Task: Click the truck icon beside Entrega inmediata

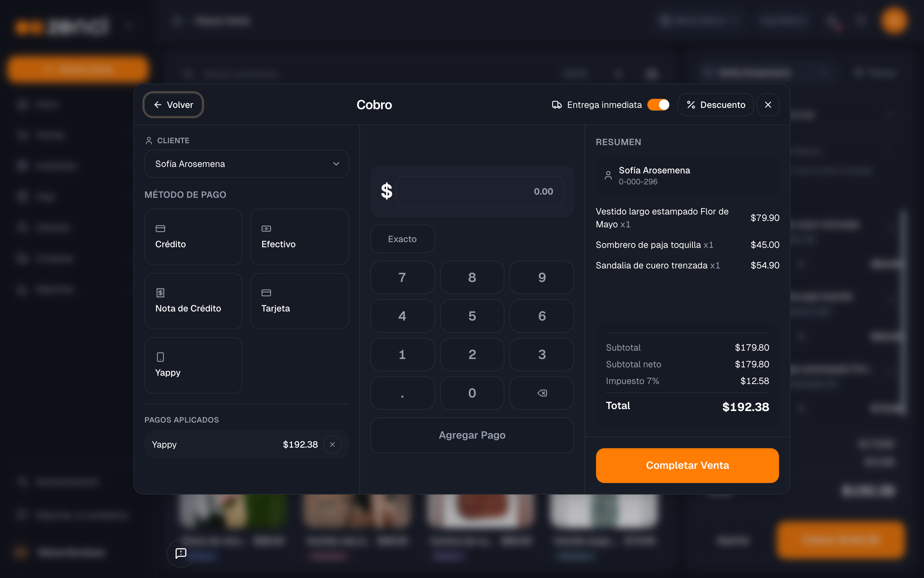Action: (557, 105)
